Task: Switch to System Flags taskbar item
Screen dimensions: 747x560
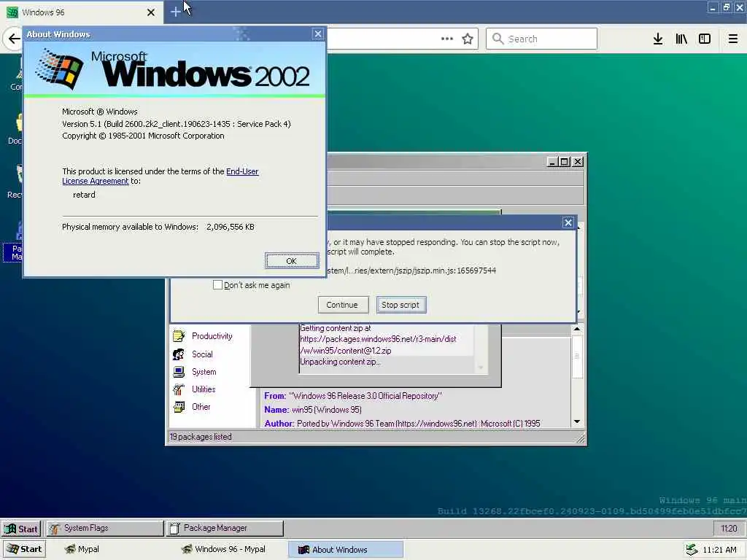Action: [105, 528]
